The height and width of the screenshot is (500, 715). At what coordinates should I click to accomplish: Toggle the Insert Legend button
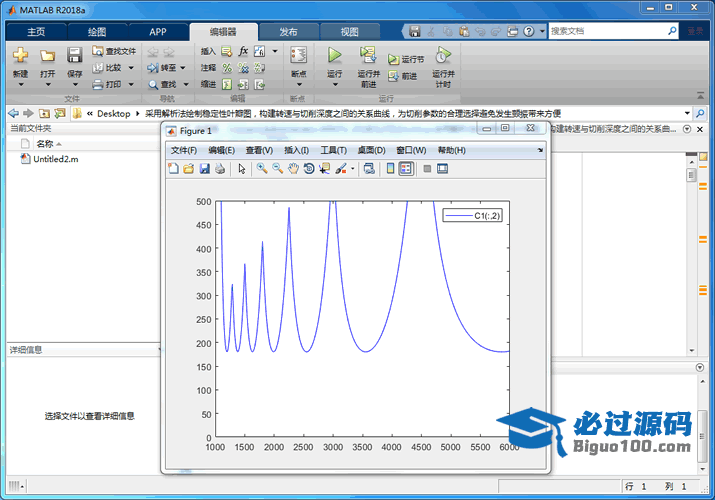point(406,169)
